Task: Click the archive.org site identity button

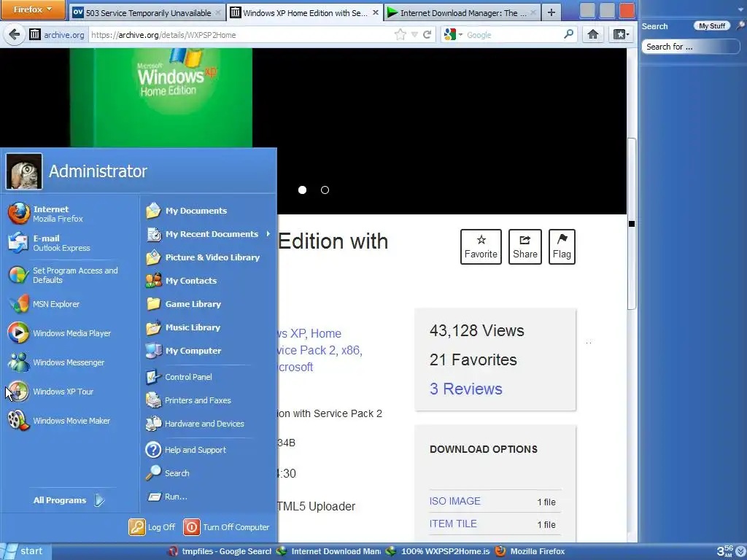Action: 57,35
